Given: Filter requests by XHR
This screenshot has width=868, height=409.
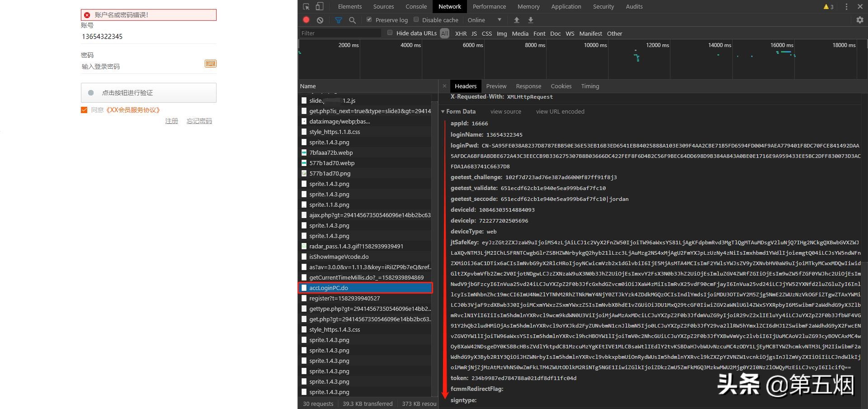Looking at the screenshot, I should (461, 33).
